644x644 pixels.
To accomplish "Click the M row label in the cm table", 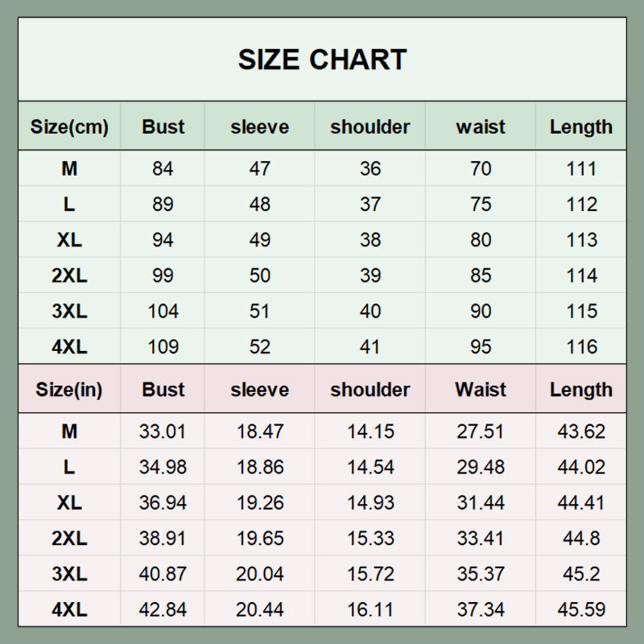I will click(69, 169).
